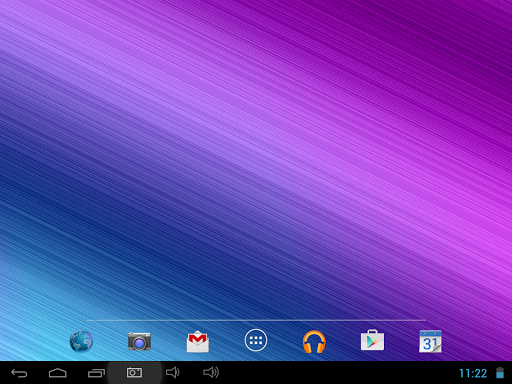This screenshot has height=384, width=512.
Task: Lower volume with the speaker icon
Action: coord(173,372)
